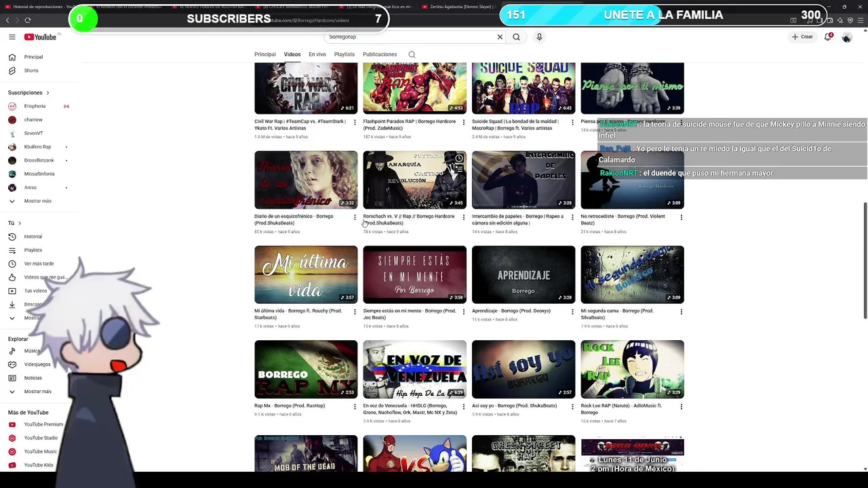Screen dimensions: 868x488
Task: Play Siempre estás en mi mente thumbnail
Action: (x=415, y=274)
